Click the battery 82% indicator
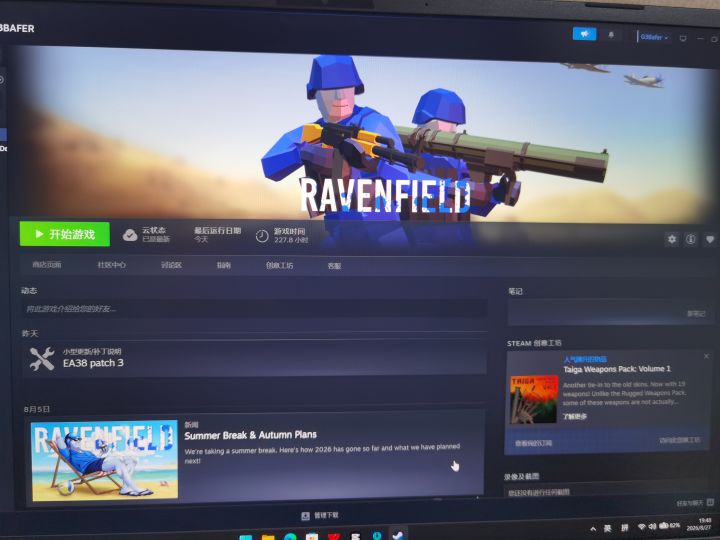The height and width of the screenshot is (540, 720). (x=669, y=525)
